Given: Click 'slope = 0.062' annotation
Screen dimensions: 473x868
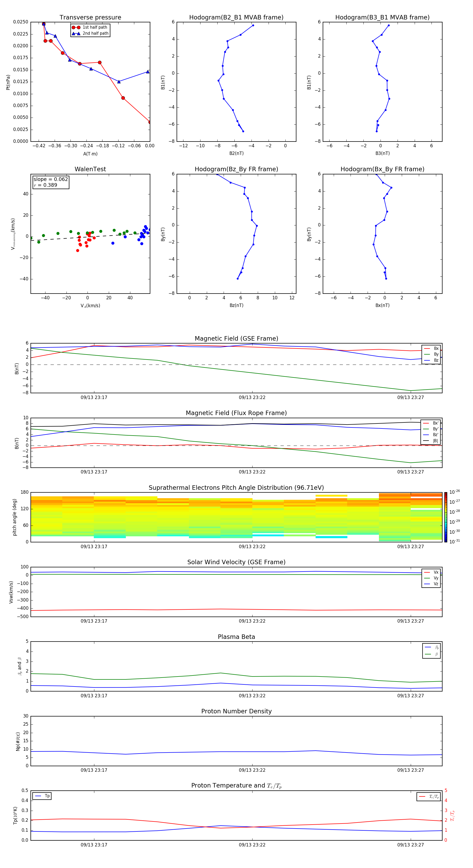Looking at the screenshot, I should pos(51,179).
